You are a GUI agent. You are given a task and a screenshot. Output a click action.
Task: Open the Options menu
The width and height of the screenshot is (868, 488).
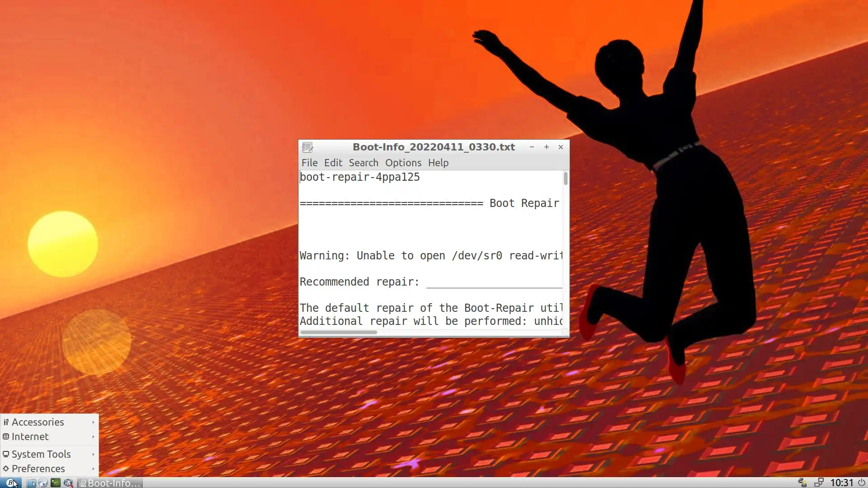click(x=403, y=163)
